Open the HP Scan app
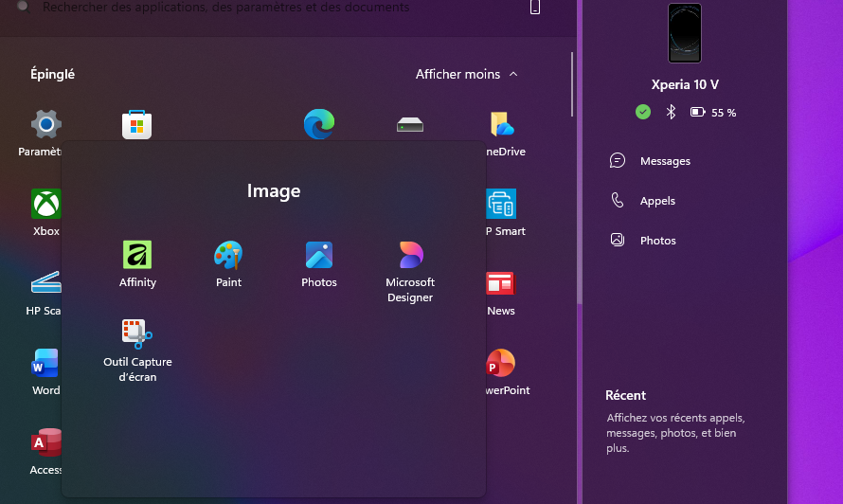The height and width of the screenshot is (504, 843). tap(45, 293)
